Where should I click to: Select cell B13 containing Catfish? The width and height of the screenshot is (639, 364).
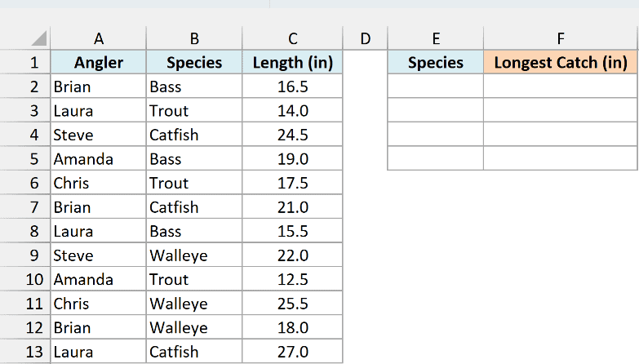(194, 352)
